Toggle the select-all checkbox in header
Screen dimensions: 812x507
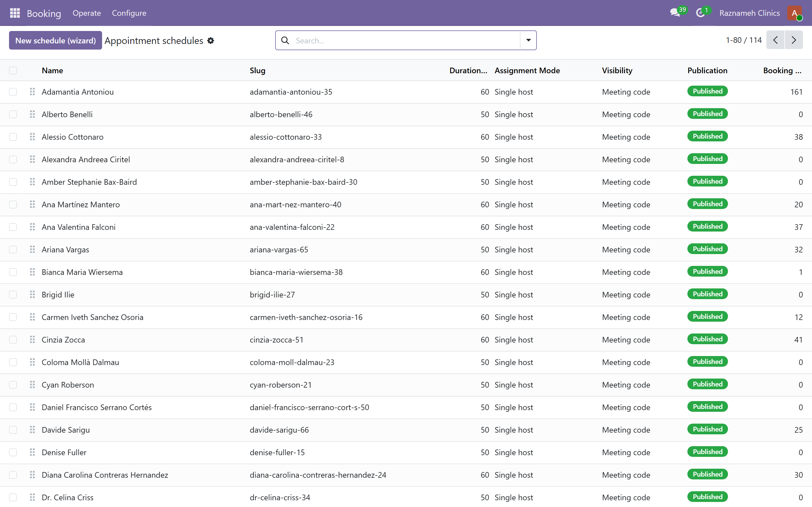(13, 70)
